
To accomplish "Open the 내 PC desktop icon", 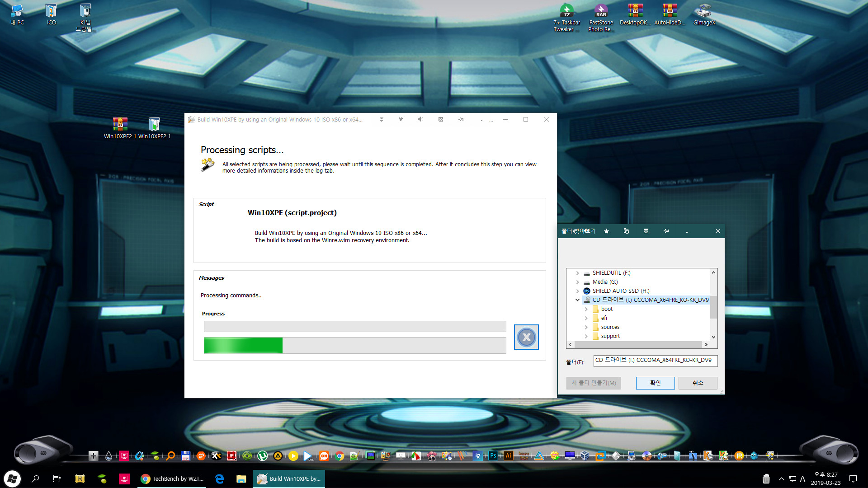I will [x=17, y=14].
